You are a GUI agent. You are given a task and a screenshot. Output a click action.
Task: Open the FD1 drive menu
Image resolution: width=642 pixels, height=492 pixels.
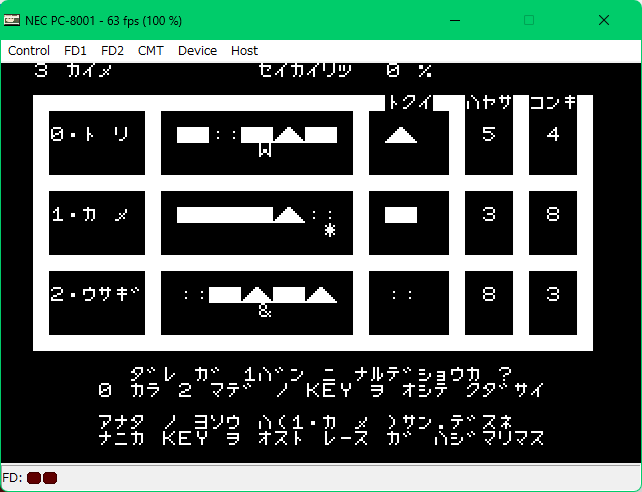click(x=75, y=50)
